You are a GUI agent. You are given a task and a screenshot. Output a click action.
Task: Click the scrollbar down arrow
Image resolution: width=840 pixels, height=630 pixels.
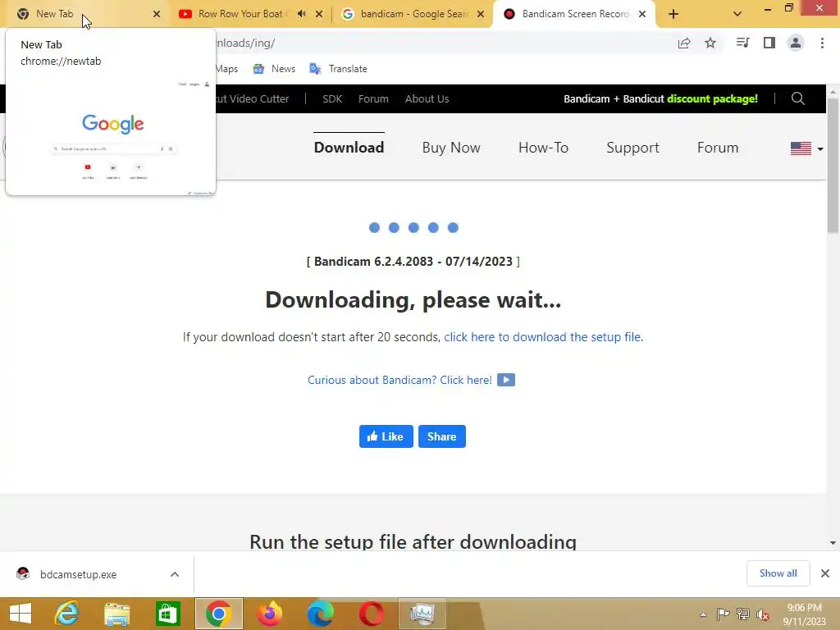click(x=833, y=543)
